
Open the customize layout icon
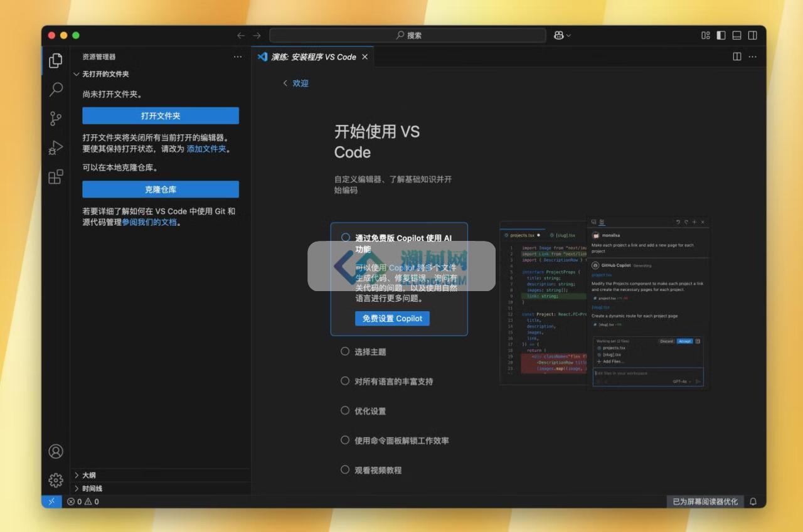[x=706, y=36]
